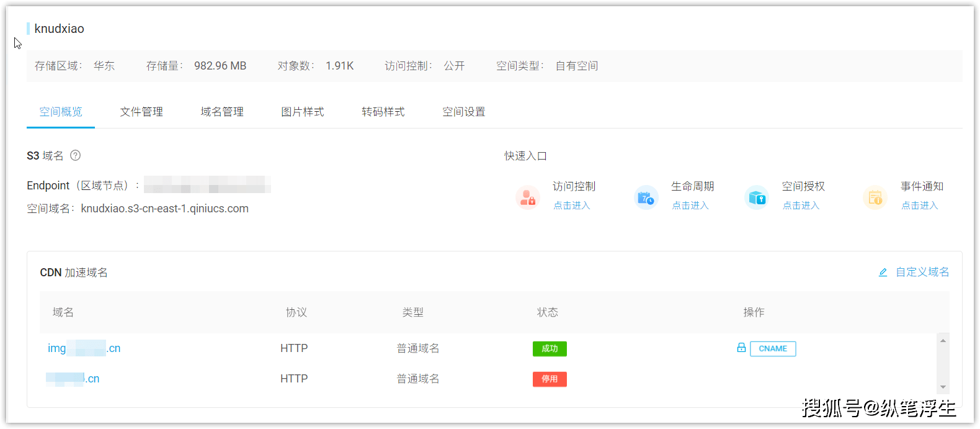Open the 空间授权 cube icon
This screenshot has height=429, width=980.
757,198
